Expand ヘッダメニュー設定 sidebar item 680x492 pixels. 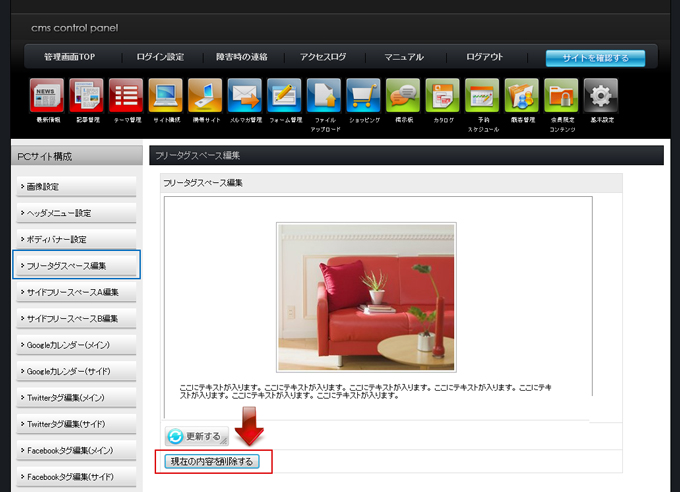[x=76, y=213]
